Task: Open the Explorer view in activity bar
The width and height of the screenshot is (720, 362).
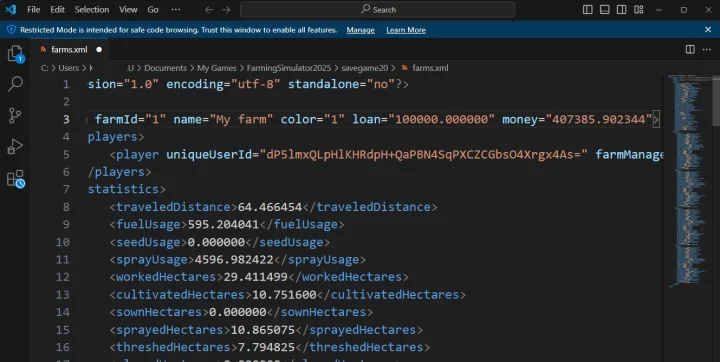Action: [x=15, y=54]
